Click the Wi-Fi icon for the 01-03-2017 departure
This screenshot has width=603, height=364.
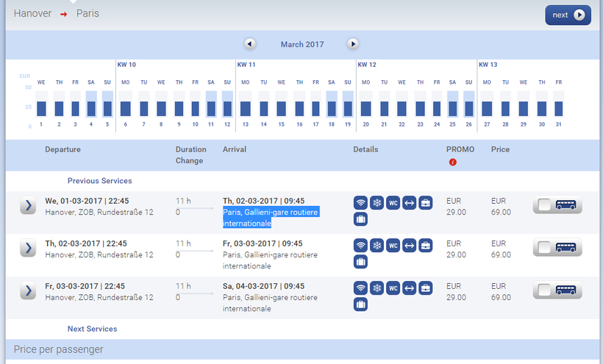click(360, 203)
